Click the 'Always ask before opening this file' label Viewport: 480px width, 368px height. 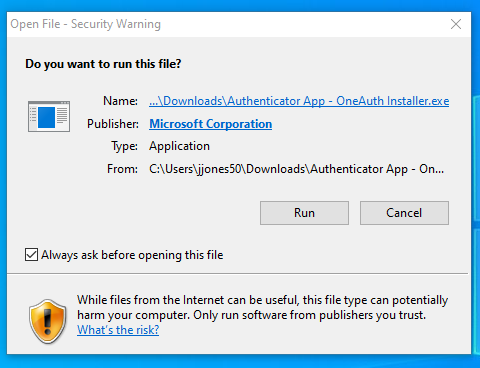click(132, 255)
